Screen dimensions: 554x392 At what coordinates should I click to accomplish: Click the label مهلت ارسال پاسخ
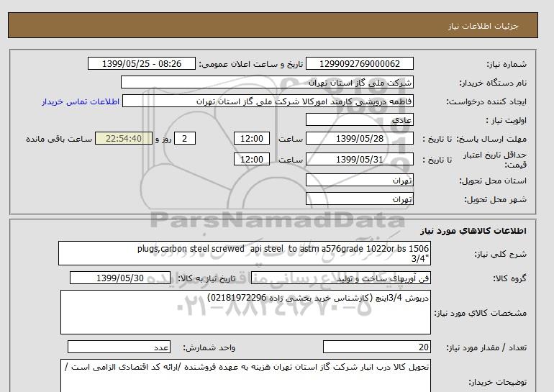coord(491,139)
